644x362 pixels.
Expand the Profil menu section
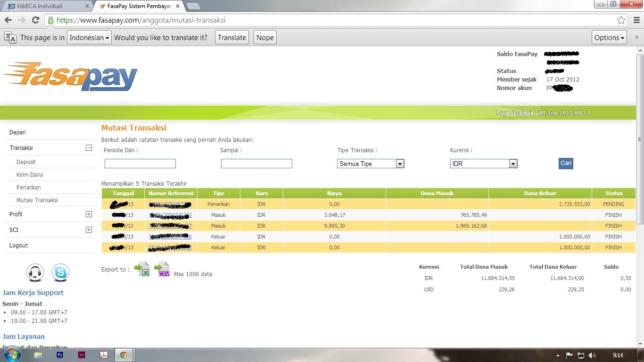89,214
